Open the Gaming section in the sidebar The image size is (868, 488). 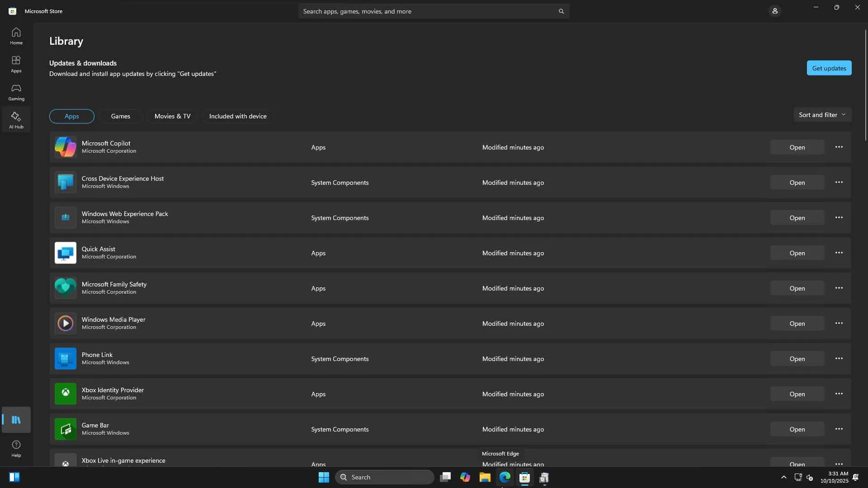pos(16,92)
